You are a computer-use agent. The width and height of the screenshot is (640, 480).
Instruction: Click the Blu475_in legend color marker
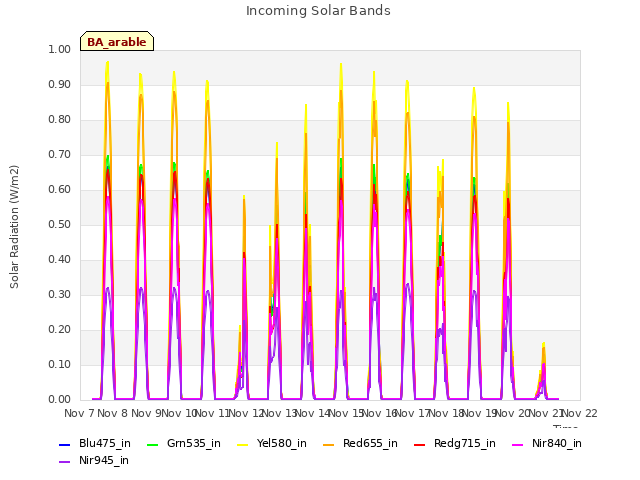[64, 444]
